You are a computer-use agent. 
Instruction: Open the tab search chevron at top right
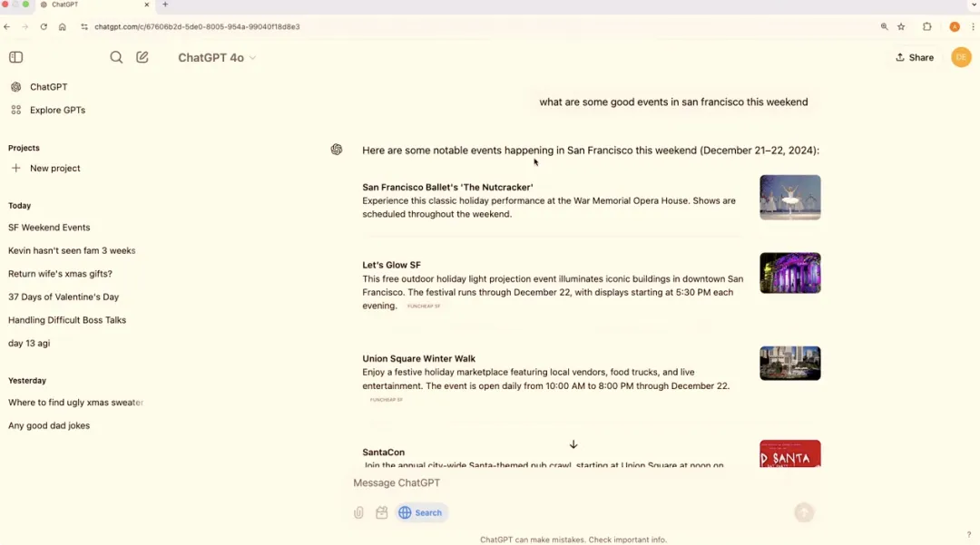click(x=974, y=5)
